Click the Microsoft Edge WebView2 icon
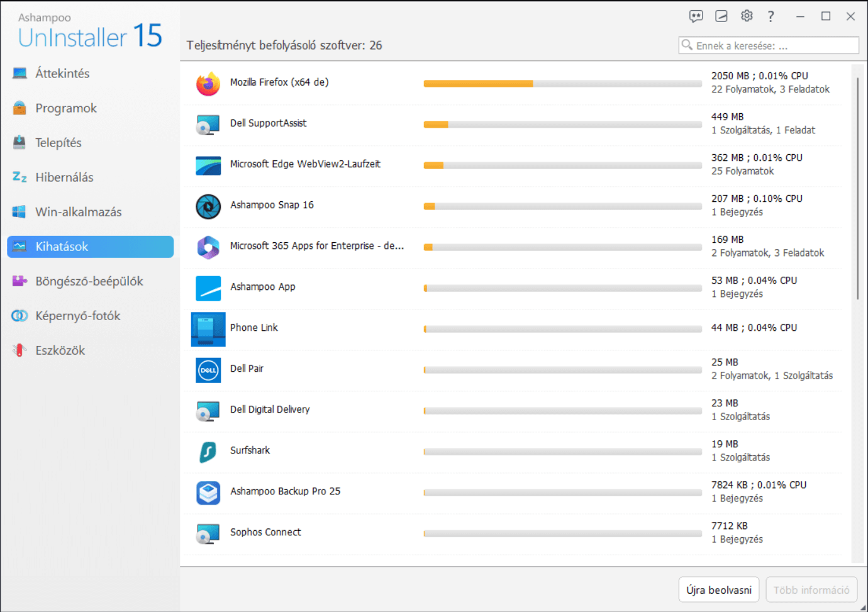Screen dimensions: 868x612 click(208, 165)
